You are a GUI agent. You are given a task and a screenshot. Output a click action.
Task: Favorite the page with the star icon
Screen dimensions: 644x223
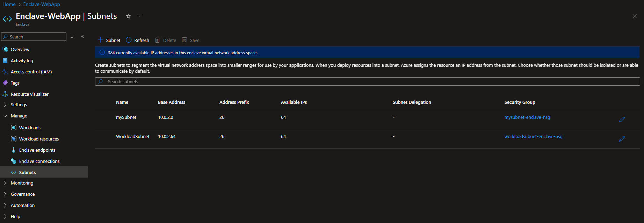pyautogui.click(x=128, y=16)
